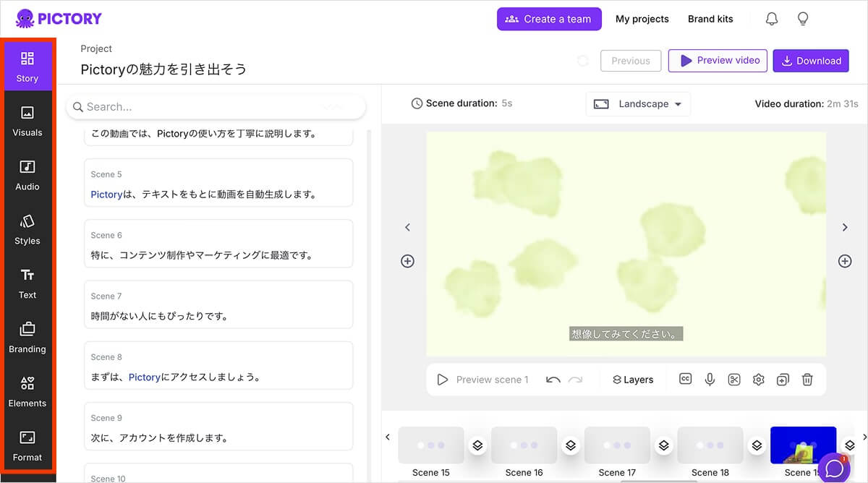Open scene settings gear icon
Image resolution: width=868 pixels, height=483 pixels.
(x=759, y=380)
